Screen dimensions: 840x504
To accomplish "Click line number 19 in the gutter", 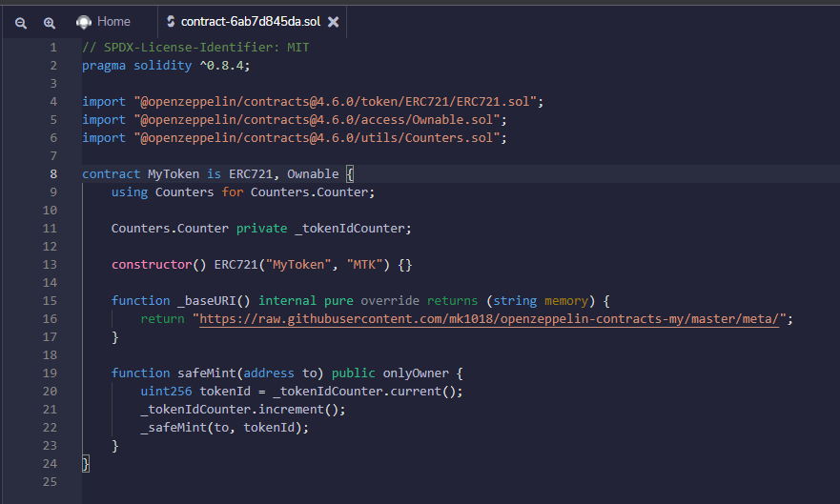I will (50, 373).
